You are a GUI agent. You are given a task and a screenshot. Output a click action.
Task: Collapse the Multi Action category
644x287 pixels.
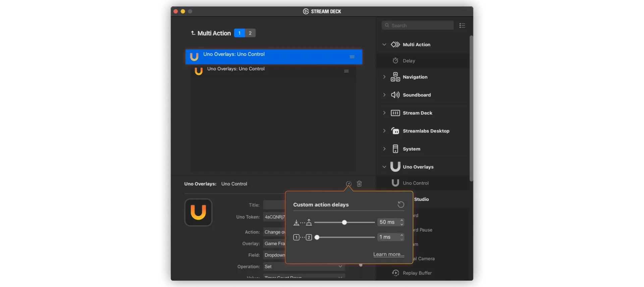[x=384, y=45]
